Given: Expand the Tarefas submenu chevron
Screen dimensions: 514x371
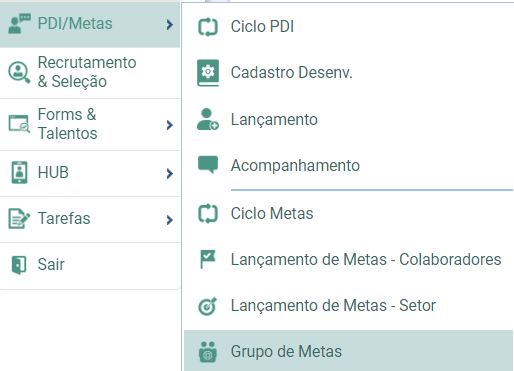Looking at the screenshot, I should 170,220.
